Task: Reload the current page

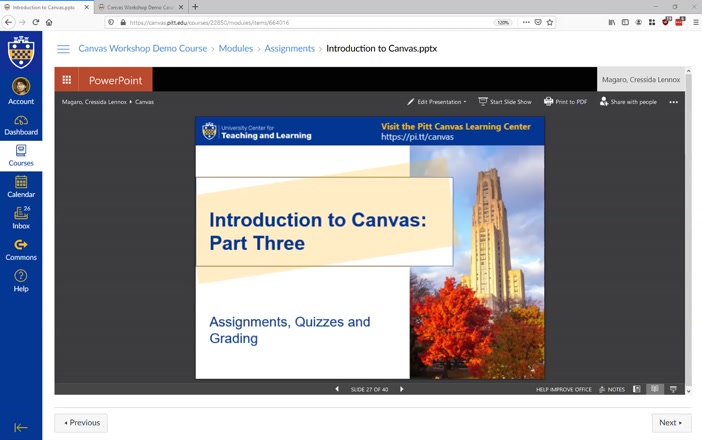Action: tap(36, 22)
